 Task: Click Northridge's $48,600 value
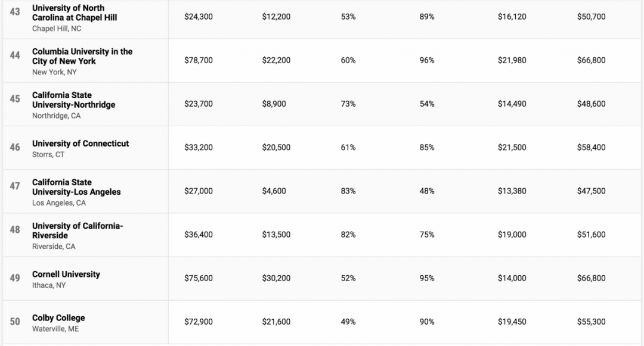tap(591, 104)
